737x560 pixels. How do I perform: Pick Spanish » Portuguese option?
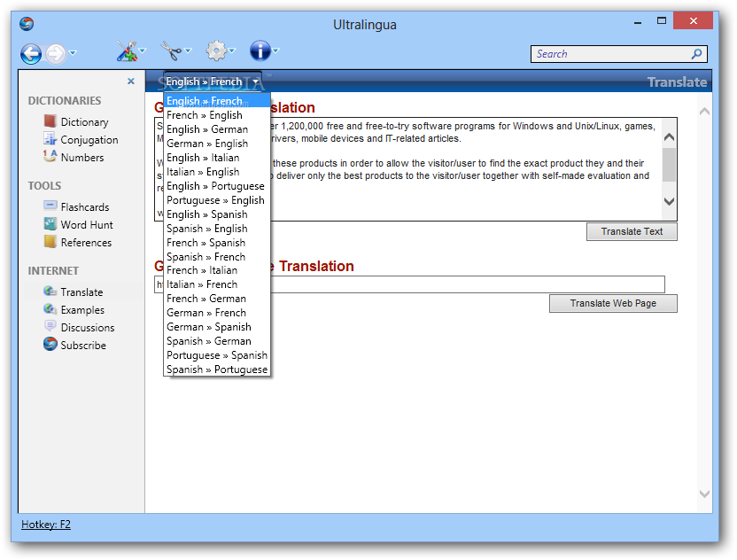coord(217,369)
